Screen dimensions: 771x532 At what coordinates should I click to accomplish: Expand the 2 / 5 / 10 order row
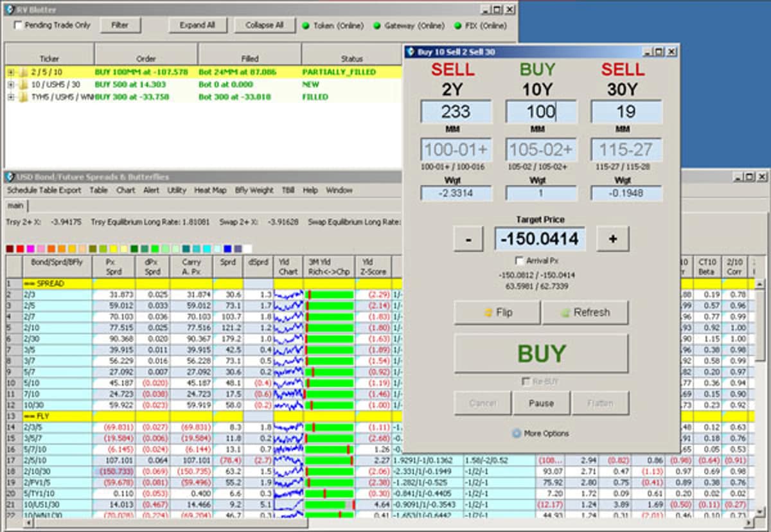(x=11, y=72)
